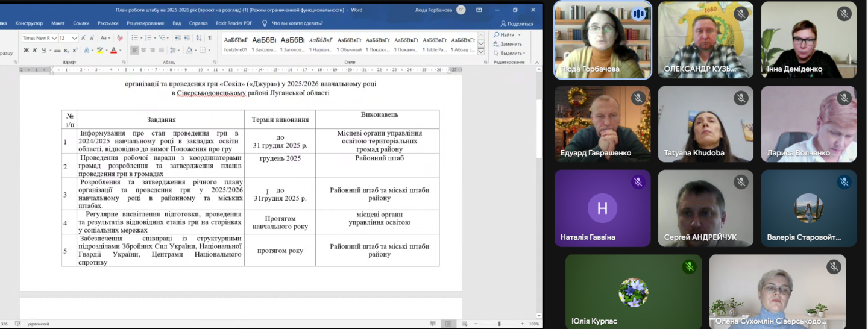Open the font name dropdown
The image size is (868, 329).
[x=55, y=38]
